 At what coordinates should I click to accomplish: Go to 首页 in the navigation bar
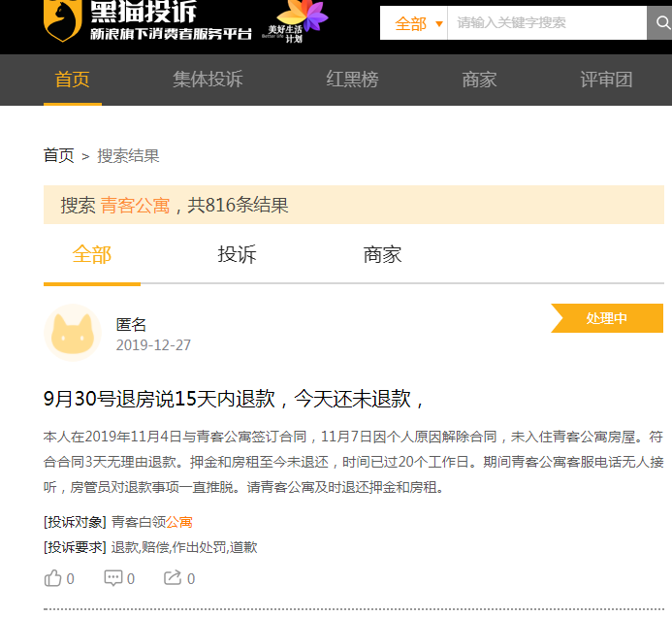click(x=73, y=80)
